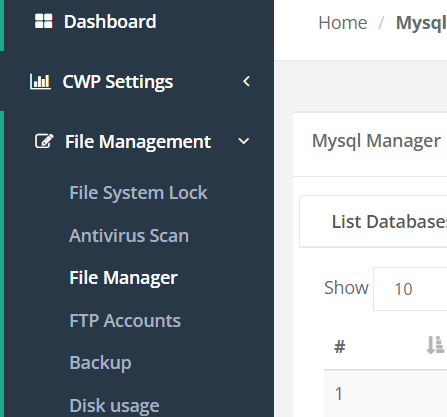
Task: Click the sort icon beside # column
Action: (x=435, y=345)
